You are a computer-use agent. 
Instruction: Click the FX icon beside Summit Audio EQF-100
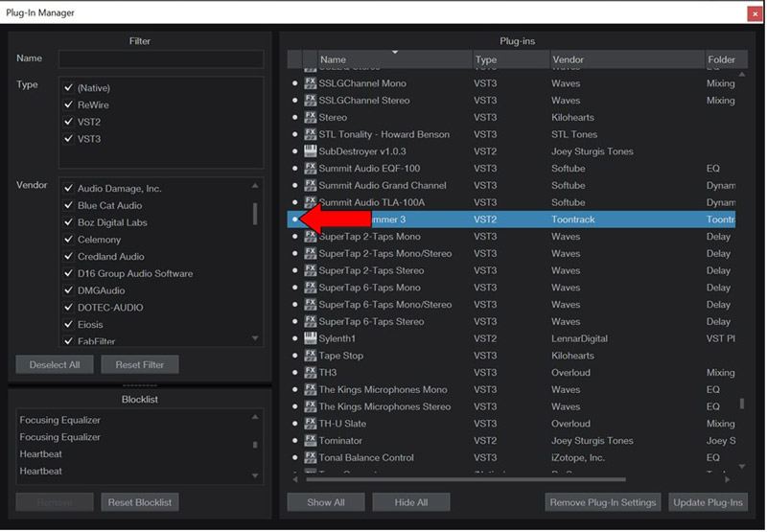click(310, 168)
